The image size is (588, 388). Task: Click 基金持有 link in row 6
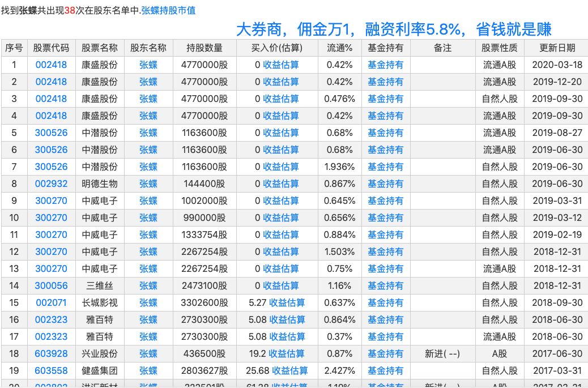[x=386, y=150]
